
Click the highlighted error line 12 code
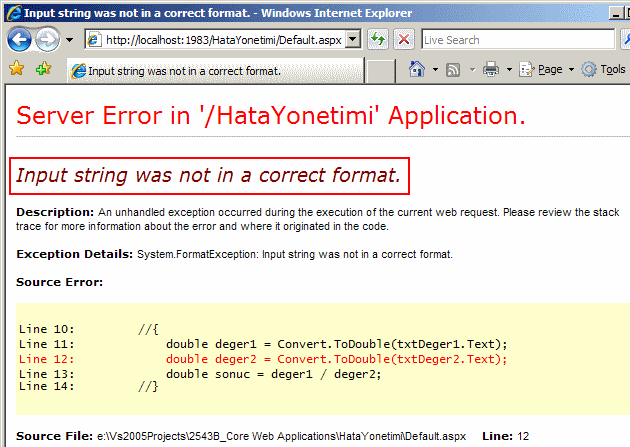pos(336,359)
